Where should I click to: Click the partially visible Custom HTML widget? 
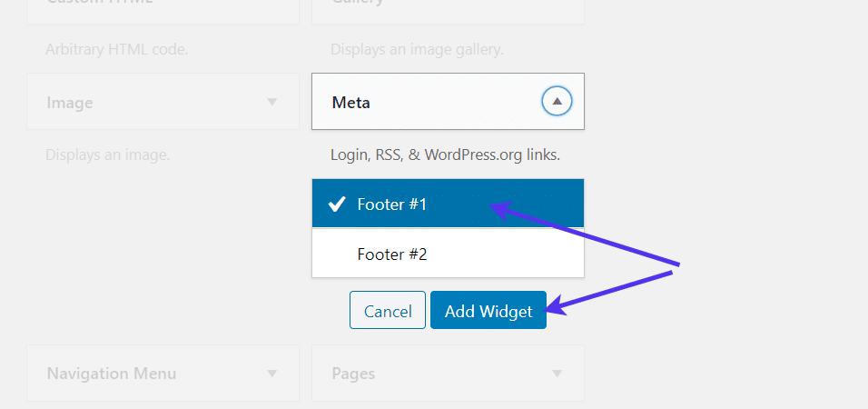163,9
